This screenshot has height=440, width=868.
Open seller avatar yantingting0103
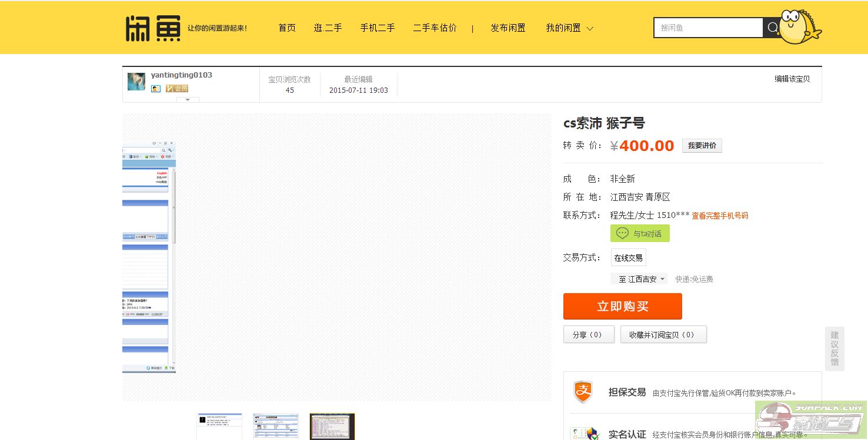(x=136, y=82)
